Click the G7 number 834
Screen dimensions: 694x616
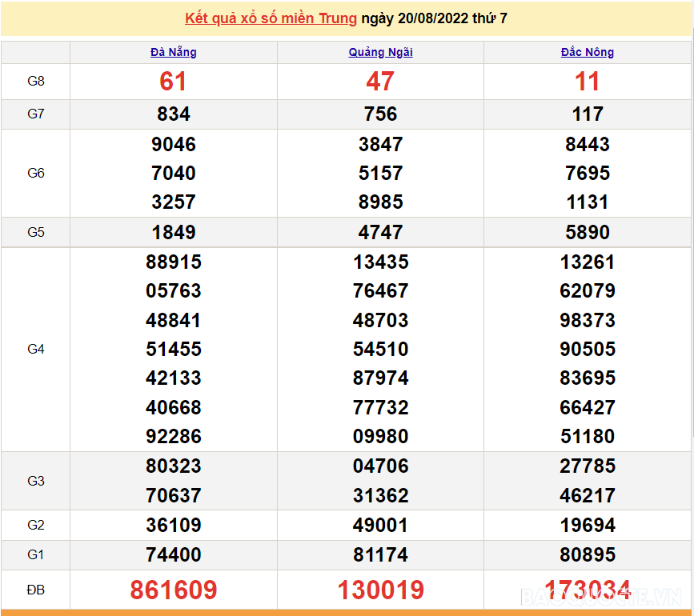click(x=174, y=114)
